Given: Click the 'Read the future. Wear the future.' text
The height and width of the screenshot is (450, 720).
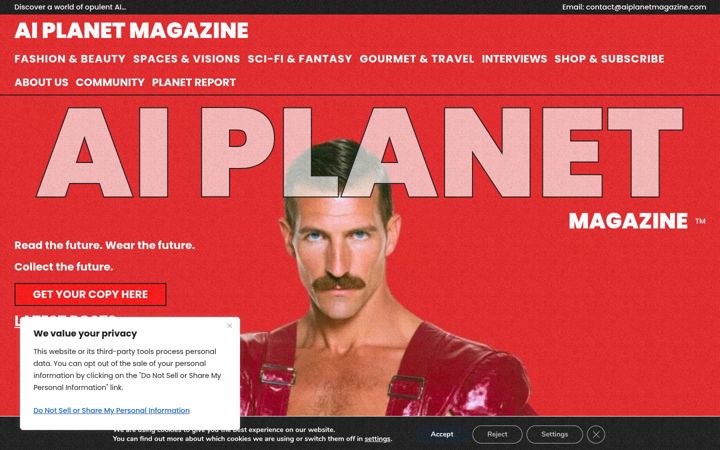Looking at the screenshot, I should tap(105, 245).
